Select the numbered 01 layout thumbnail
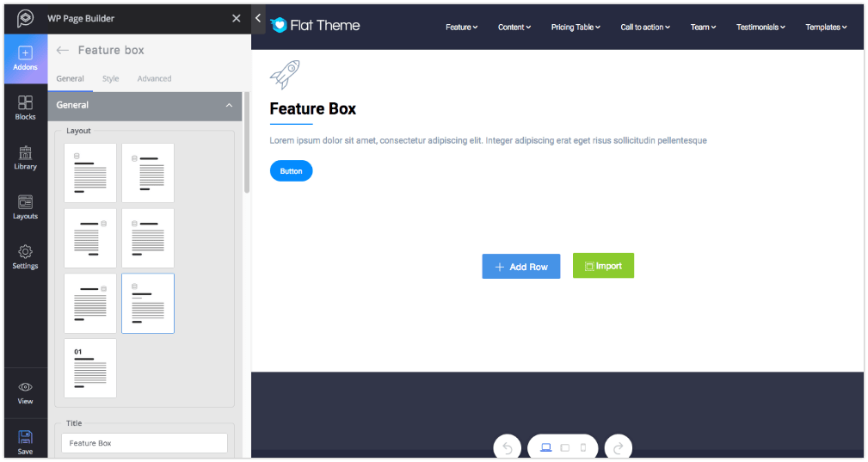The width and height of the screenshot is (868, 462). click(x=90, y=368)
